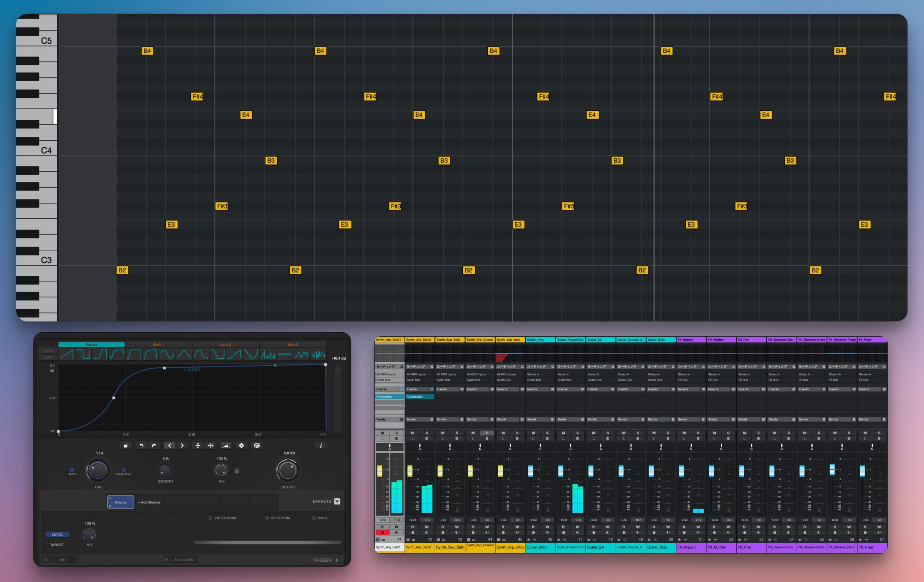Enable the Filter Bank option
Screen dimensions: 924x582
click(210, 518)
